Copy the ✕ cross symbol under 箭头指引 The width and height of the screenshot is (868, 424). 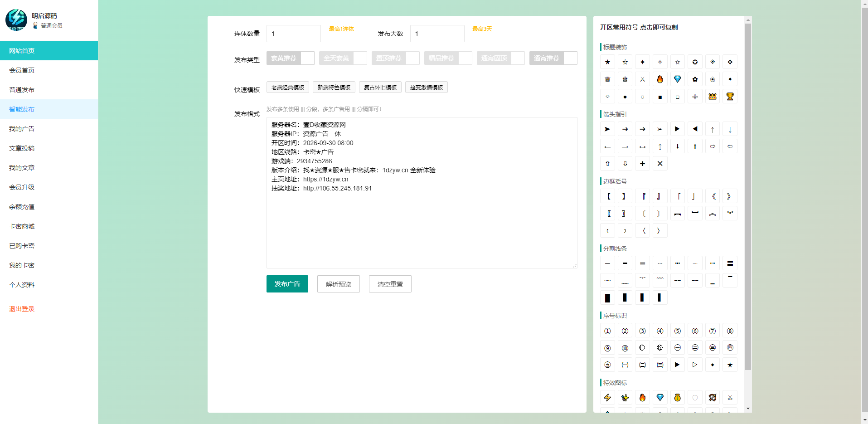660,163
